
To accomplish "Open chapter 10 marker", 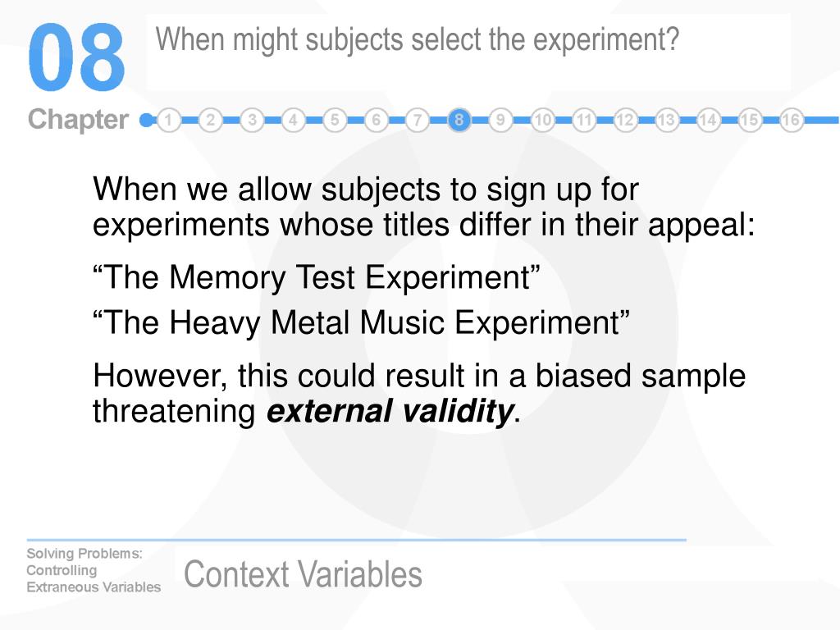I will [x=542, y=120].
